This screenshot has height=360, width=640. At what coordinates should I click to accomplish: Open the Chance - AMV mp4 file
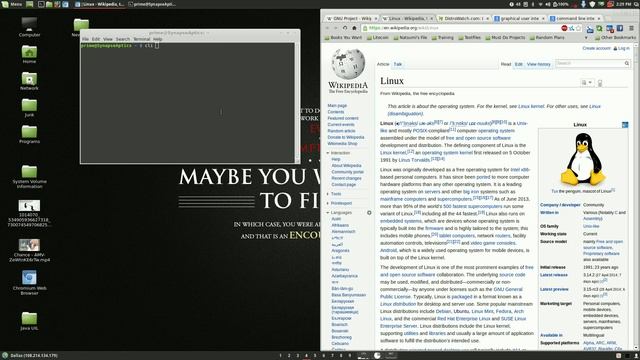29,250
